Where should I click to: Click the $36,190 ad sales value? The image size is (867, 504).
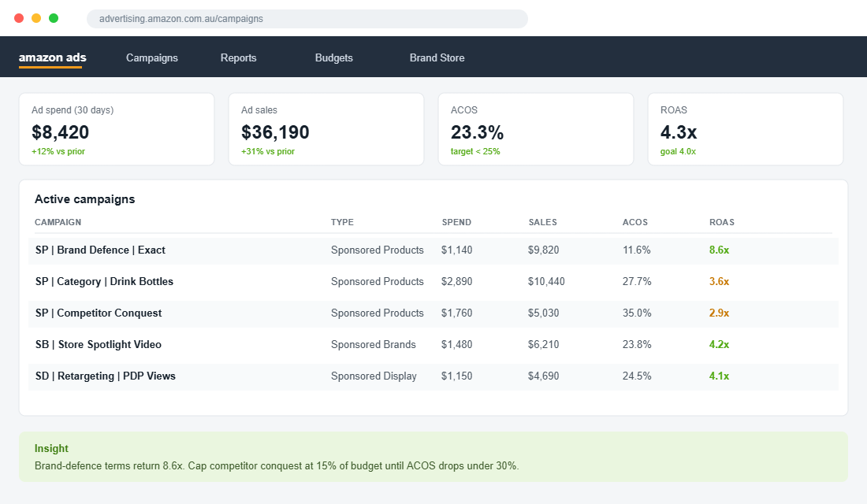275,132
